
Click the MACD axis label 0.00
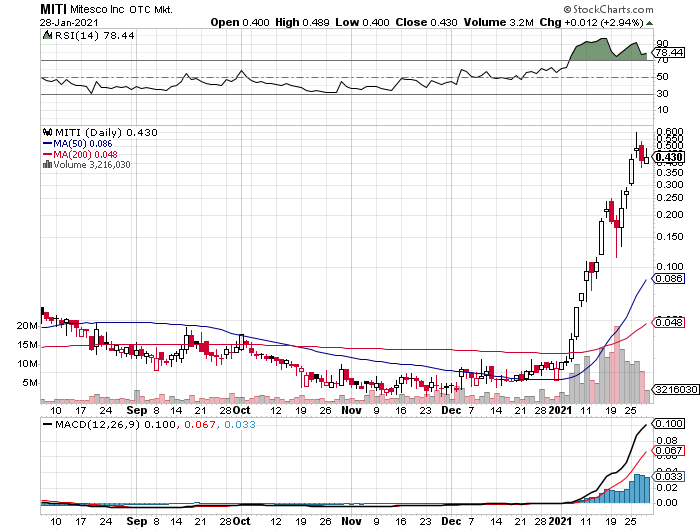(x=667, y=503)
